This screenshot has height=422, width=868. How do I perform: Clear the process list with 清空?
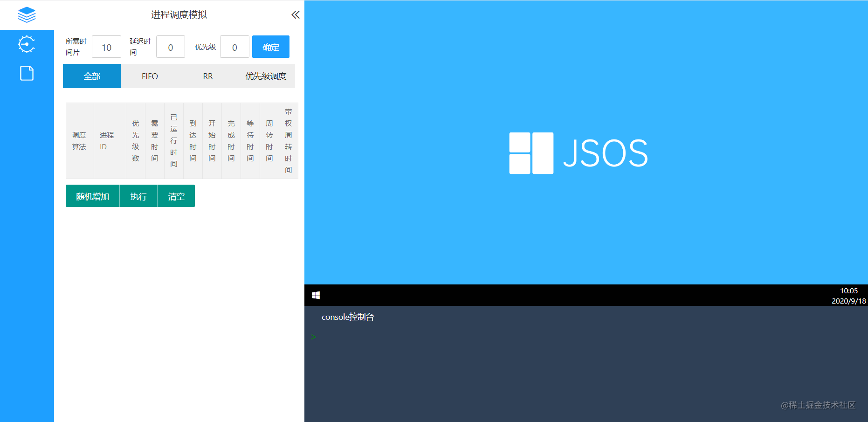[x=176, y=196]
